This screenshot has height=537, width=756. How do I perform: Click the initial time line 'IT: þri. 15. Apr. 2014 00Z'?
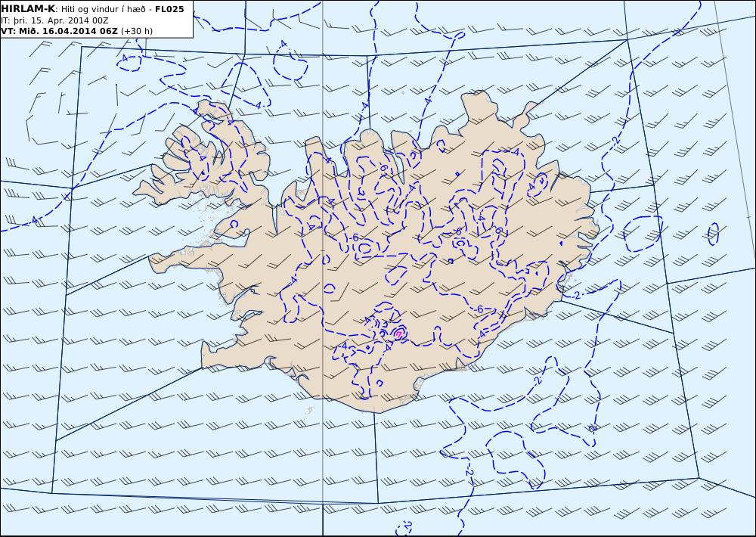pos(54,20)
